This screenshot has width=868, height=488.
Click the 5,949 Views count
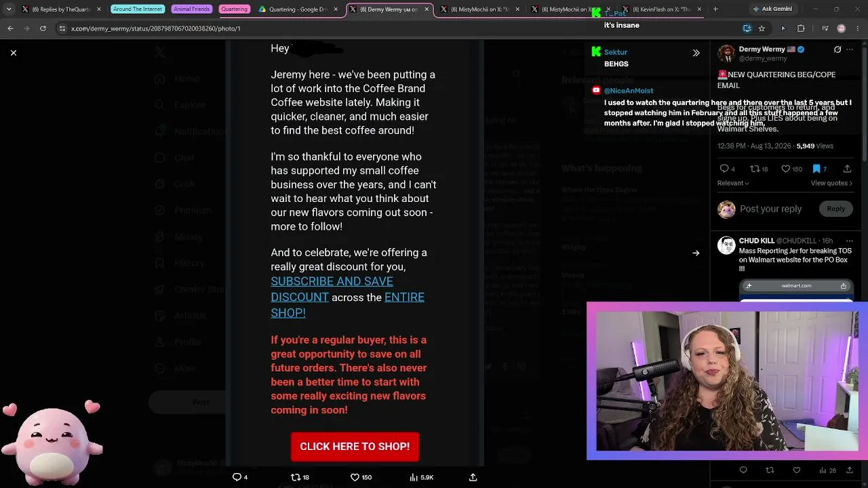tap(814, 146)
